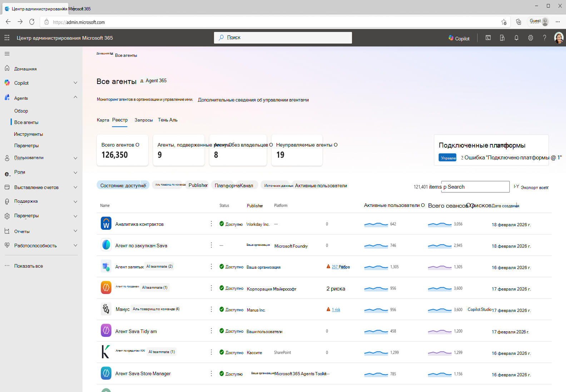Open more options for Аналитика контрактов
This screenshot has width=566, height=392.
(x=211, y=224)
